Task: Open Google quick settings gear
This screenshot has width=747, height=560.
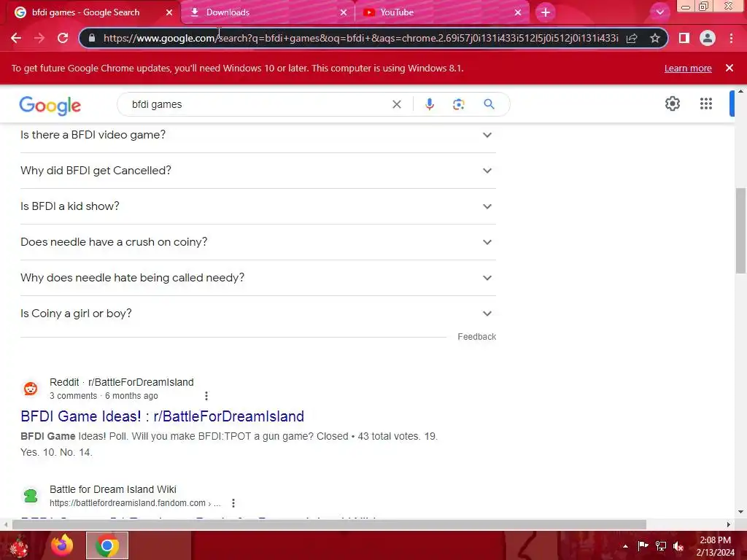Action: [672, 104]
